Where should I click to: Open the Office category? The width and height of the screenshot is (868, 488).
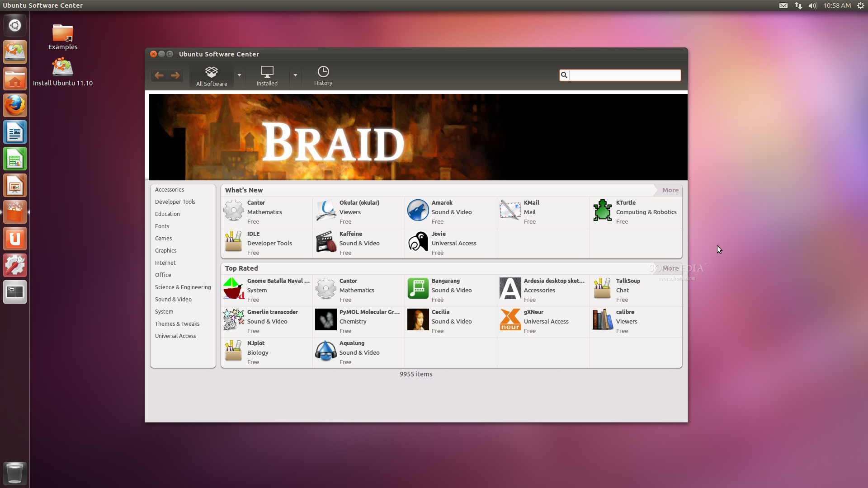[163, 275]
